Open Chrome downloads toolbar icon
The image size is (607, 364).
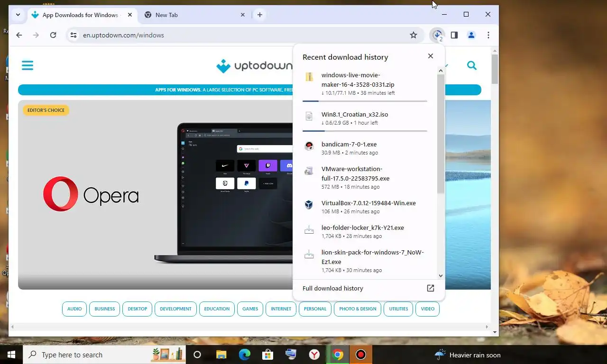[437, 35]
